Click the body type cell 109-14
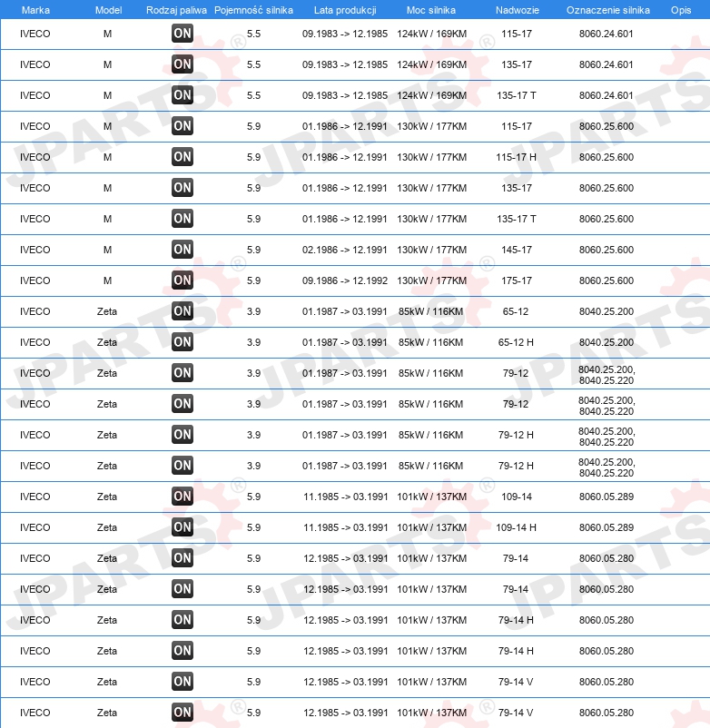Image resolution: width=710 pixels, height=728 pixels. coord(517,497)
